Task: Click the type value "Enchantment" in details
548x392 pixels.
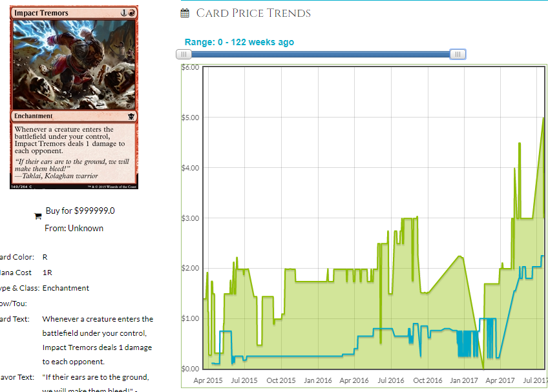Action: (x=66, y=288)
